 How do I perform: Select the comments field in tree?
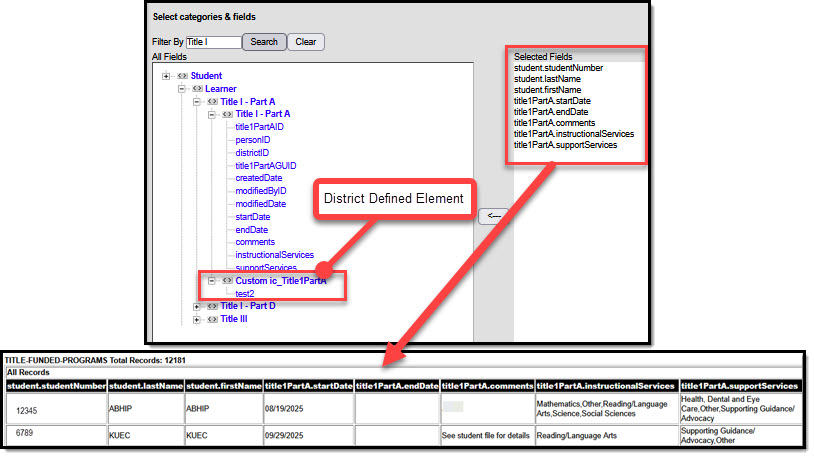[x=255, y=242]
